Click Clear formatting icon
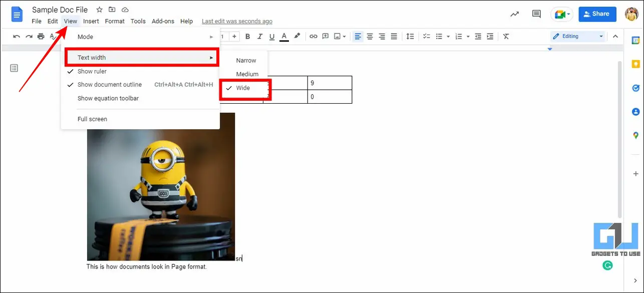This screenshot has width=644, height=293. pyautogui.click(x=506, y=37)
